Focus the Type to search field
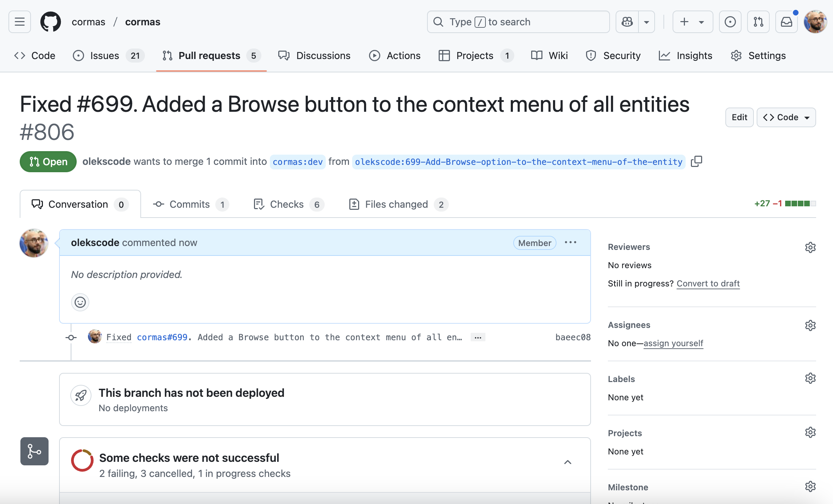Screen dimensions: 833x504 [518, 22]
